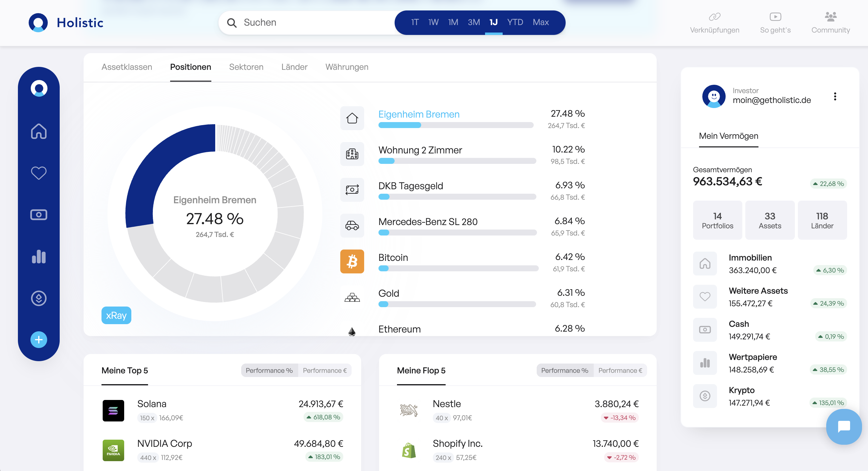
Task: Click the Meine Top 5 heading tab
Action: pos(125,371)
